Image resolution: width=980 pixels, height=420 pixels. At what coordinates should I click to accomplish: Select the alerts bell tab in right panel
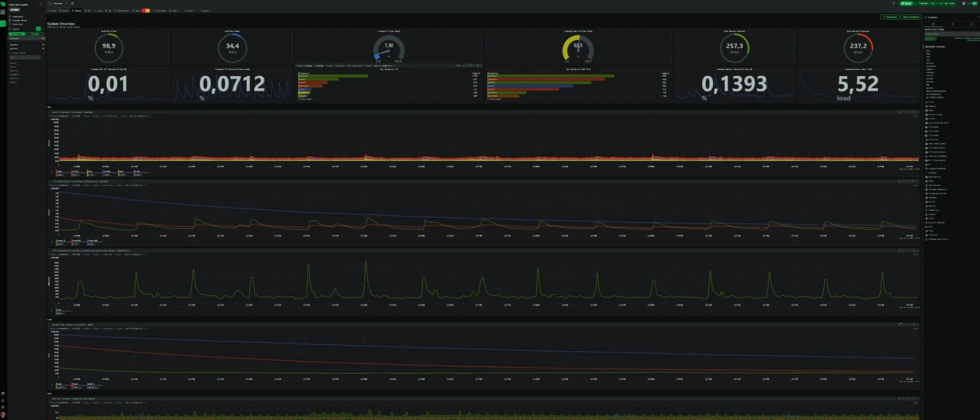pyautogui.click(x=971, y=24)
